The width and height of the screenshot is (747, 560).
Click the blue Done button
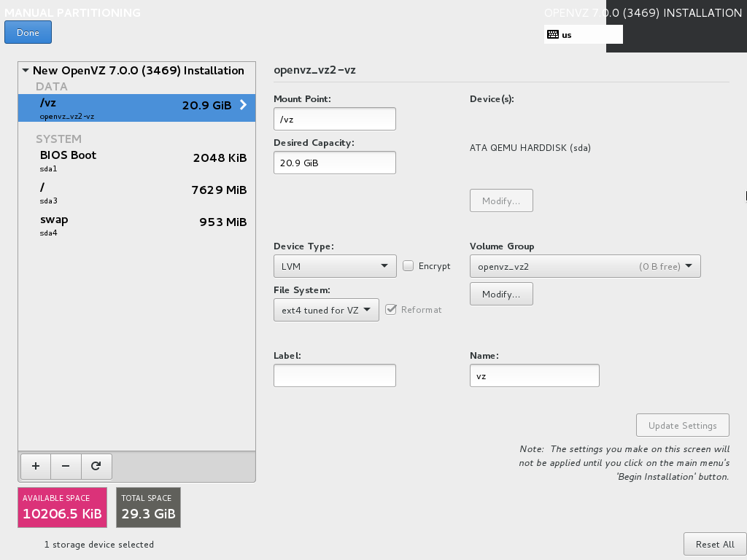pos(28,33)
